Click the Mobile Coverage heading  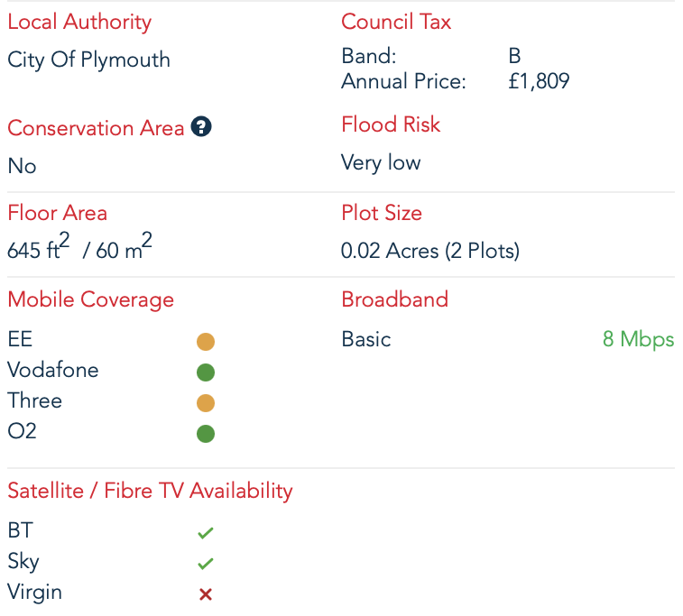tap(90, 299)
